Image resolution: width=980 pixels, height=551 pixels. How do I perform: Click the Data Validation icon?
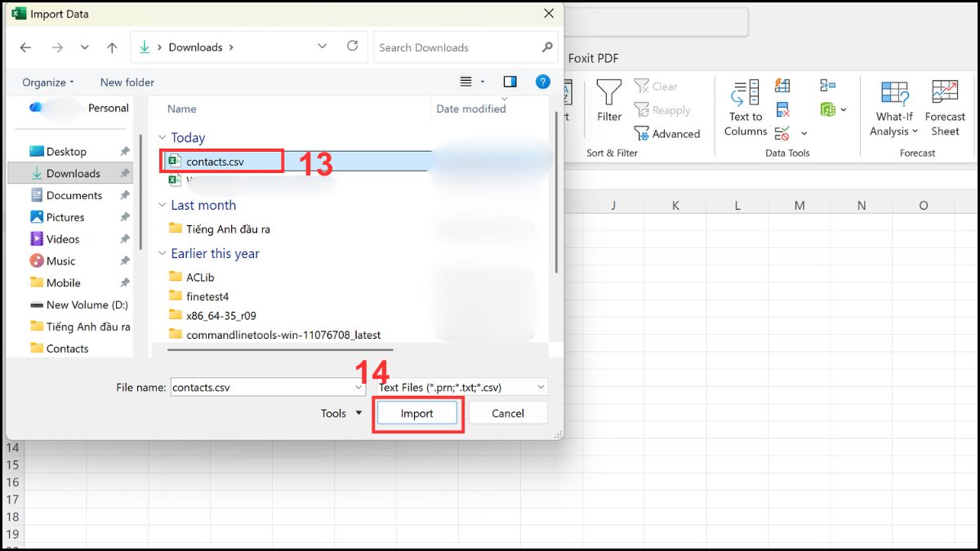[782, 132]
